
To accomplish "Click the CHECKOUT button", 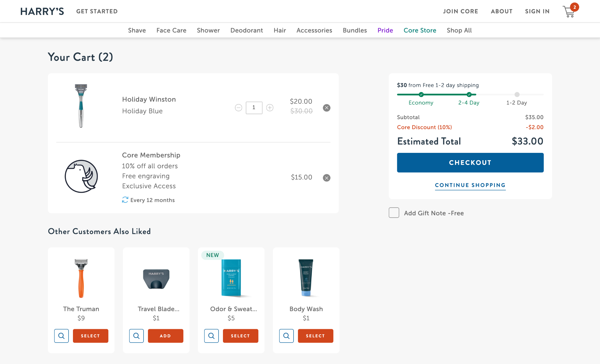I will tap(470, 163).
